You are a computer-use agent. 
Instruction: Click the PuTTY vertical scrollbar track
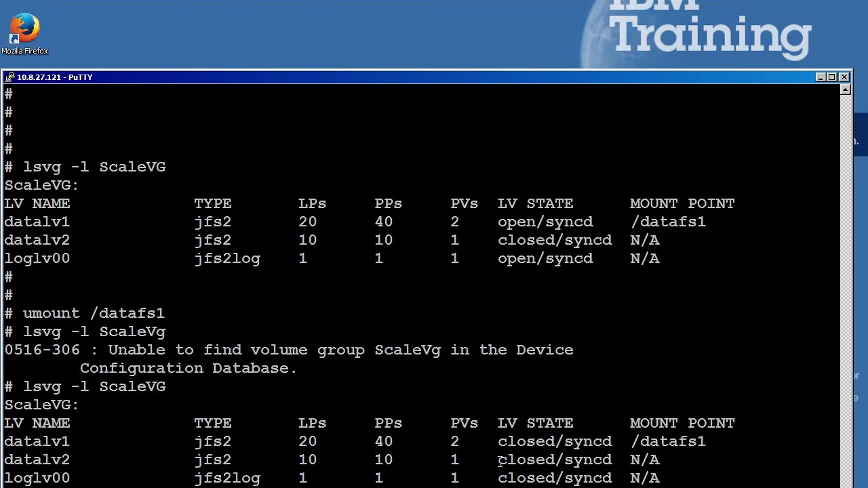pyautogui.click(x=845, y=291)
